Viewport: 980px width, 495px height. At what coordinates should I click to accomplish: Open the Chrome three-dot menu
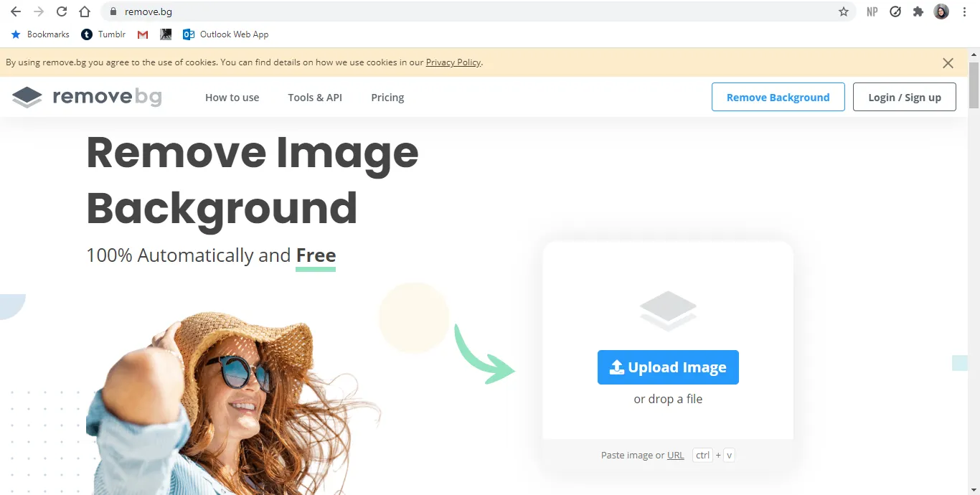(x=965, y=11)
